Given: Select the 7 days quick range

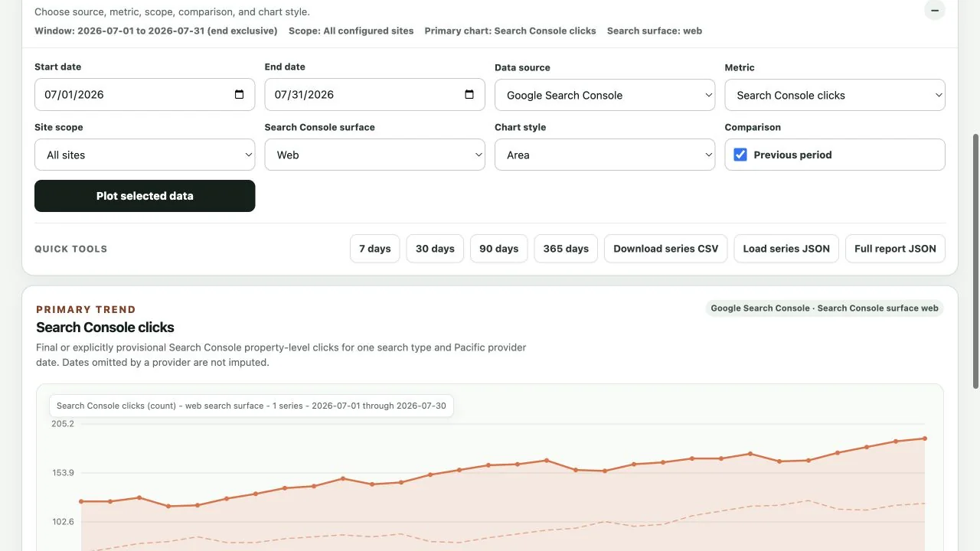Looking at the screenshot, I should pos(375,249).
